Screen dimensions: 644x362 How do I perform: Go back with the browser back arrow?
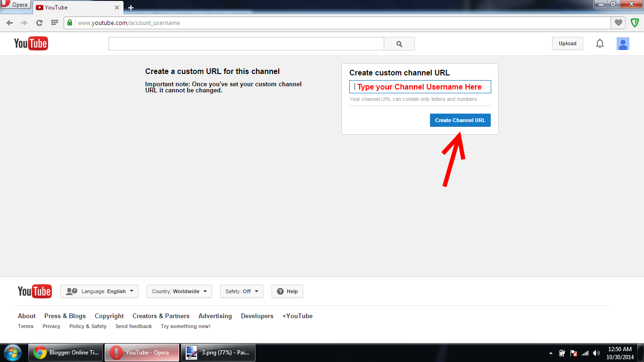pos(9,23)
